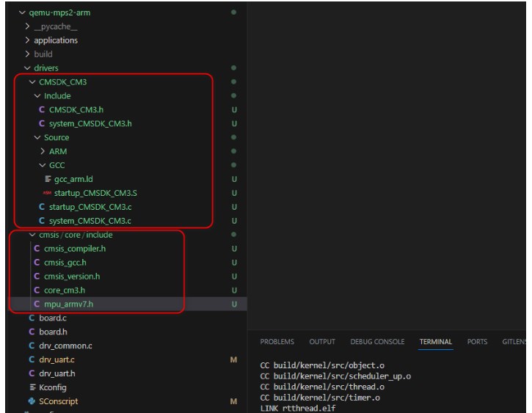Viewport: 532px width, 413px height.
Task: Open cmsis_compiler.h header
Action: pyautogui.click(x=75, y=249)
